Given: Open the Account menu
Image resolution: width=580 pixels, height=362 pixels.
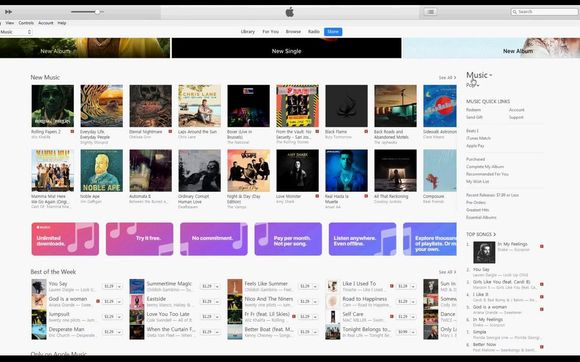Looking at the screenshot, I should pos(46,23).
